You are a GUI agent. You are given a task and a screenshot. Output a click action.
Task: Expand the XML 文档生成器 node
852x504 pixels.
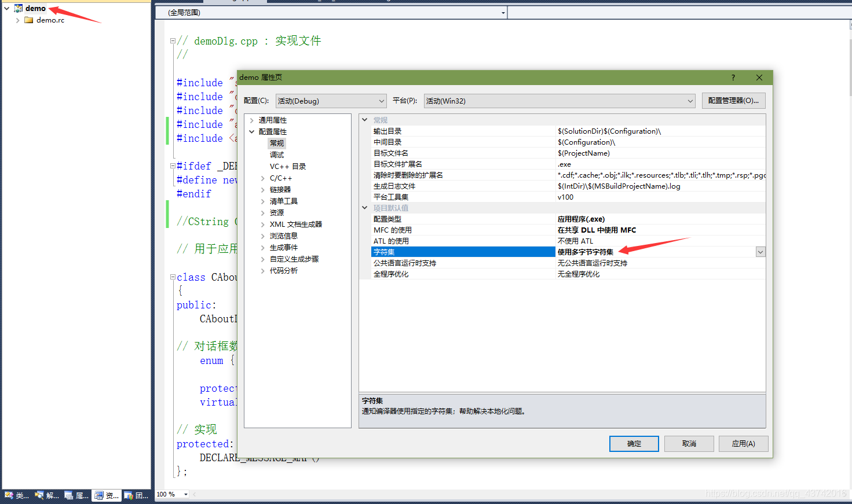263,225
